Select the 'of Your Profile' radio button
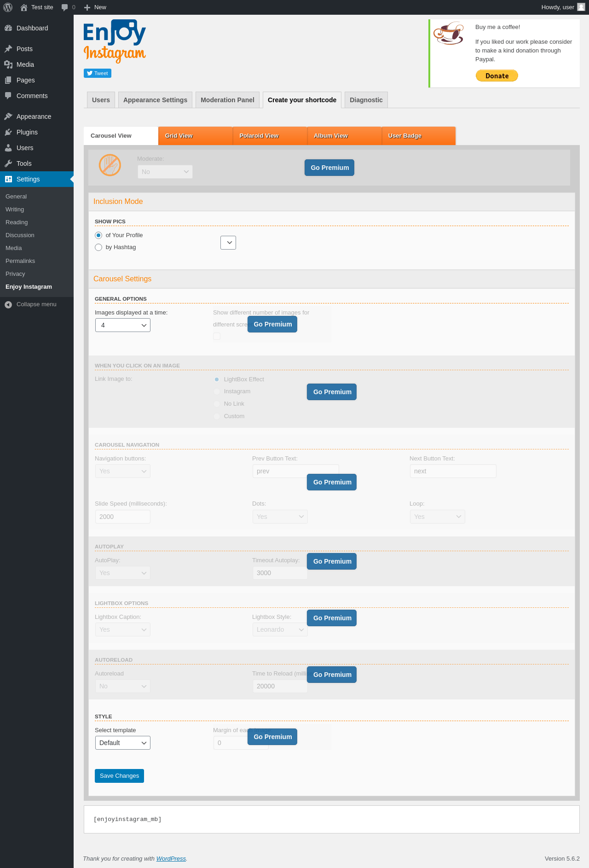 (98, 235)
